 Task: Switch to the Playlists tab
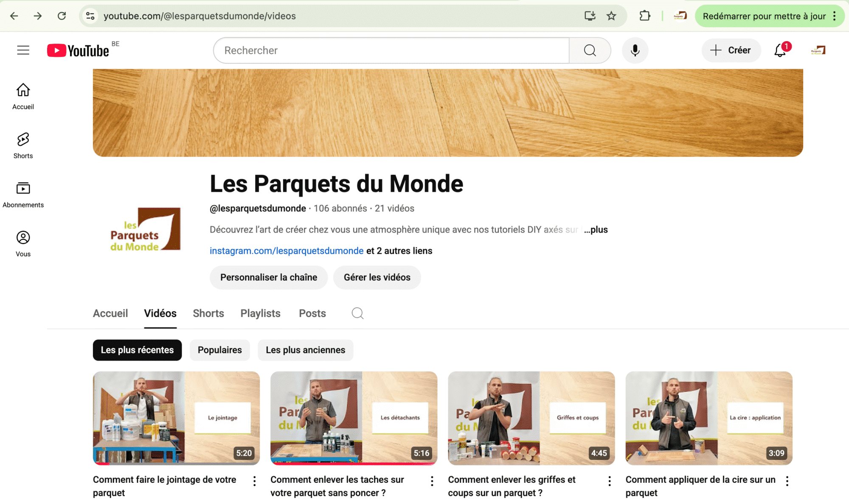click(260, 313)
